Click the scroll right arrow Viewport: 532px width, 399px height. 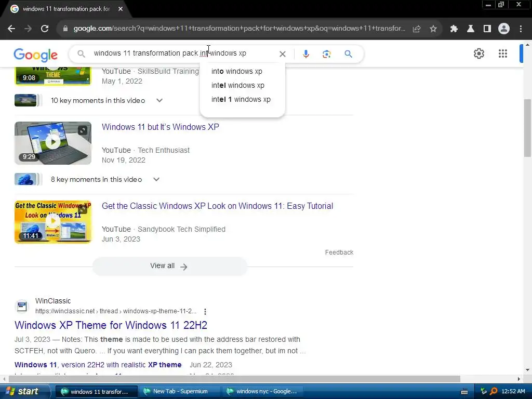[518, 379]
